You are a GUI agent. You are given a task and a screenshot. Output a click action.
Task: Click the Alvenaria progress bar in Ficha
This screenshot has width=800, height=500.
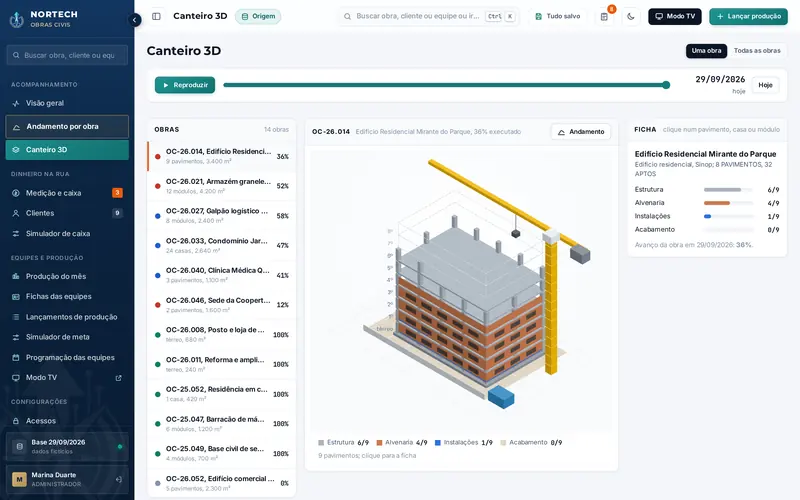point(729,203)
